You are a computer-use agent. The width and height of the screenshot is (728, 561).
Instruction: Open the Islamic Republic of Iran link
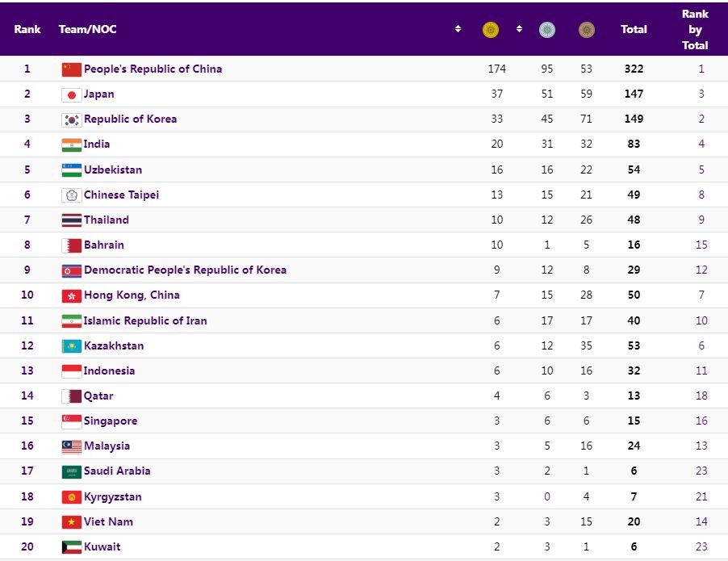click(145, 321)
